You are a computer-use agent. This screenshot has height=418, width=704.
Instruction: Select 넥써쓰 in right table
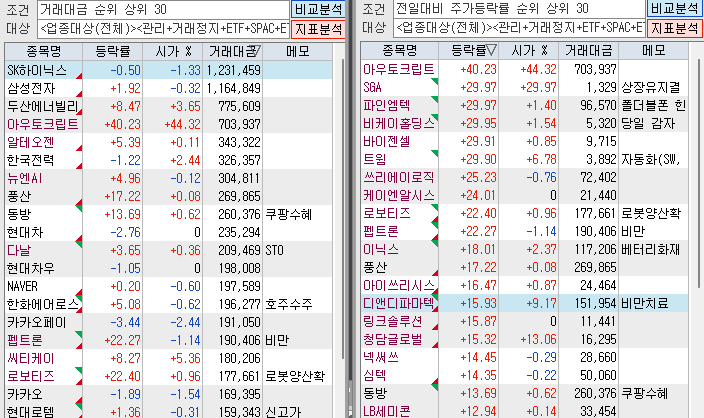(x=381, y=357)
